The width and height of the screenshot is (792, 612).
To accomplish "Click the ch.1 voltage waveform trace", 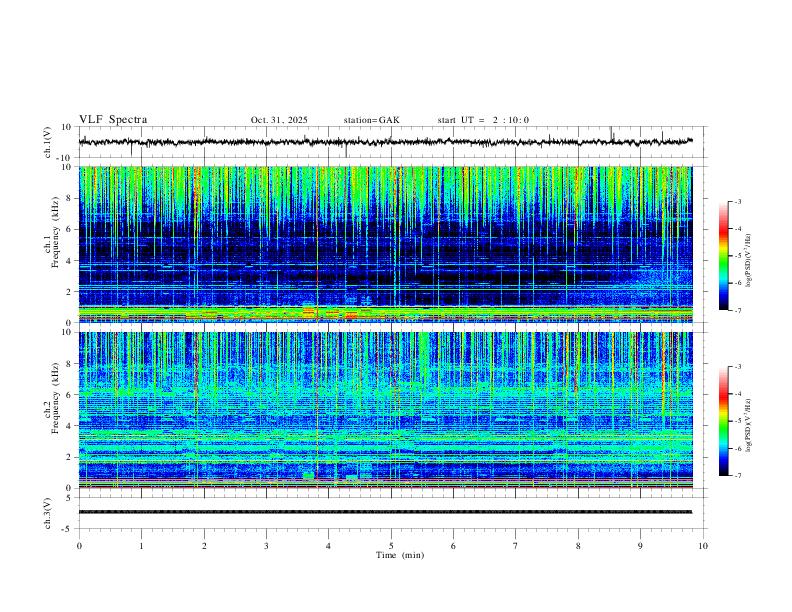I will tap(385, 142).
